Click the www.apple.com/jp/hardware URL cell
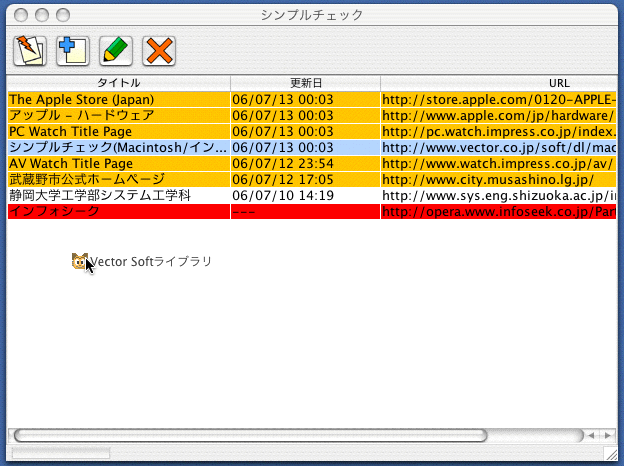 499,115
